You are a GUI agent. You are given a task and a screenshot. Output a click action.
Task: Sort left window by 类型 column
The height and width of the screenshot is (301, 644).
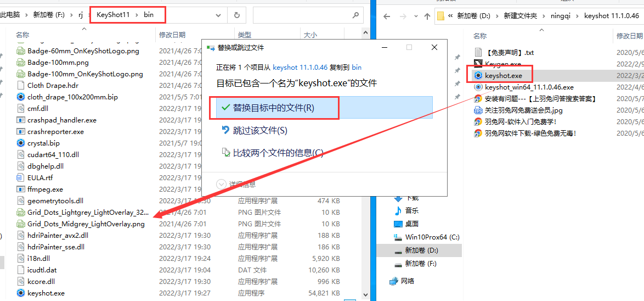pos(244,35)
